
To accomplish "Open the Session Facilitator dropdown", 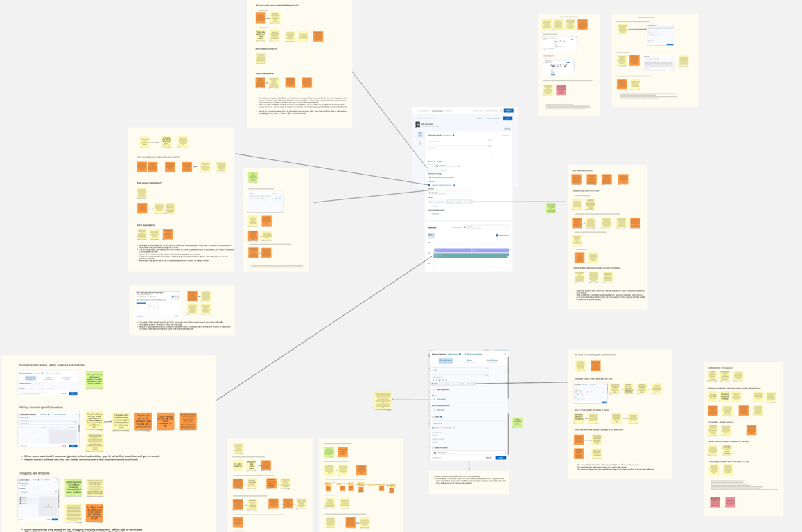I will click(x=469, y=452).
